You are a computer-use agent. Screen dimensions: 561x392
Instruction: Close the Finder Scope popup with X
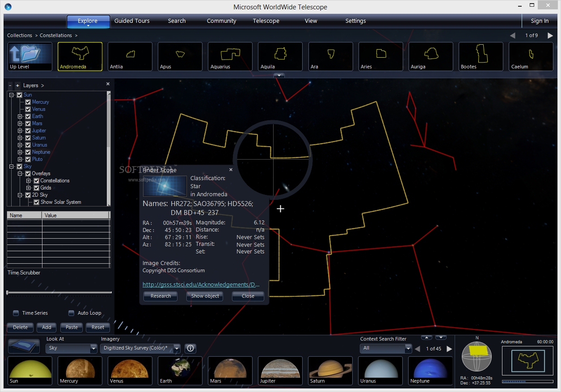[231, 170]
